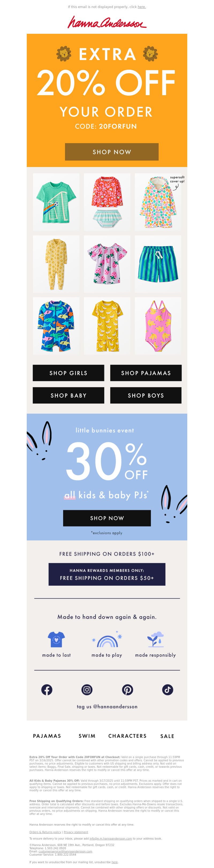
Task: Click the made responsibly plant icon
Action: point(155,639)
